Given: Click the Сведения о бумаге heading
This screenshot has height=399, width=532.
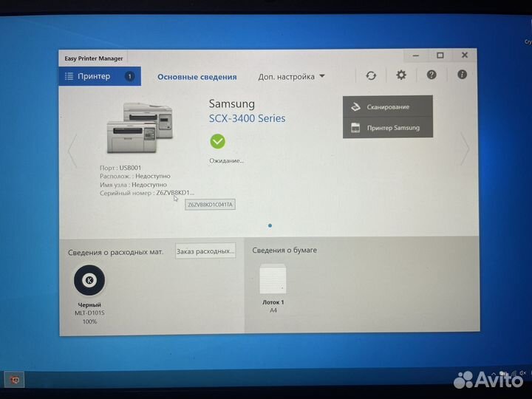Looking at the screenshot, I should 284,250.
